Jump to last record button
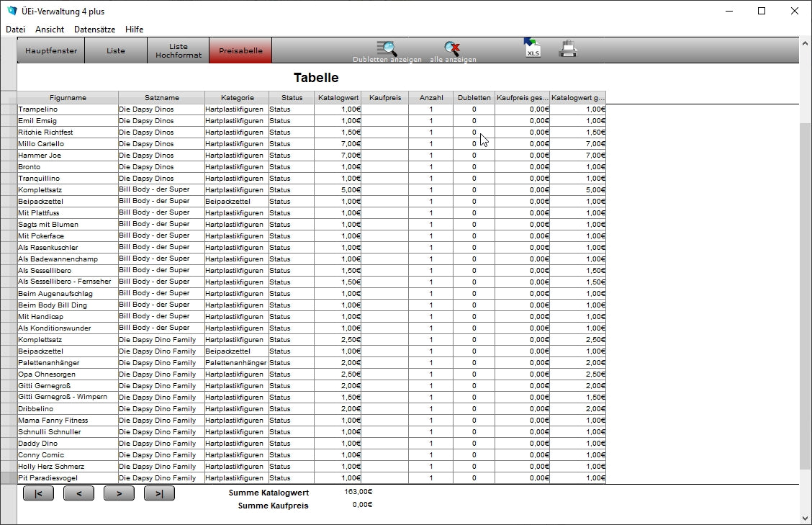Viewport: 812px width, 525px height. pos(159,493)
